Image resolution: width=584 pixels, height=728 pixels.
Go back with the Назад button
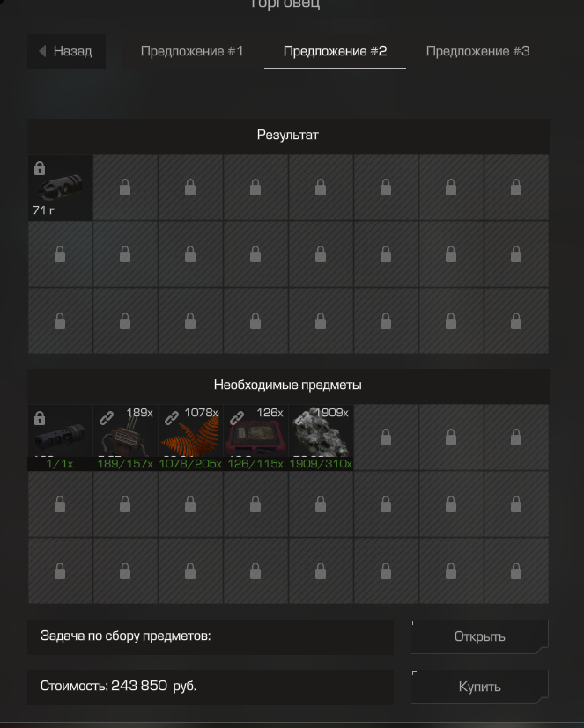click(x=66, y=51)
